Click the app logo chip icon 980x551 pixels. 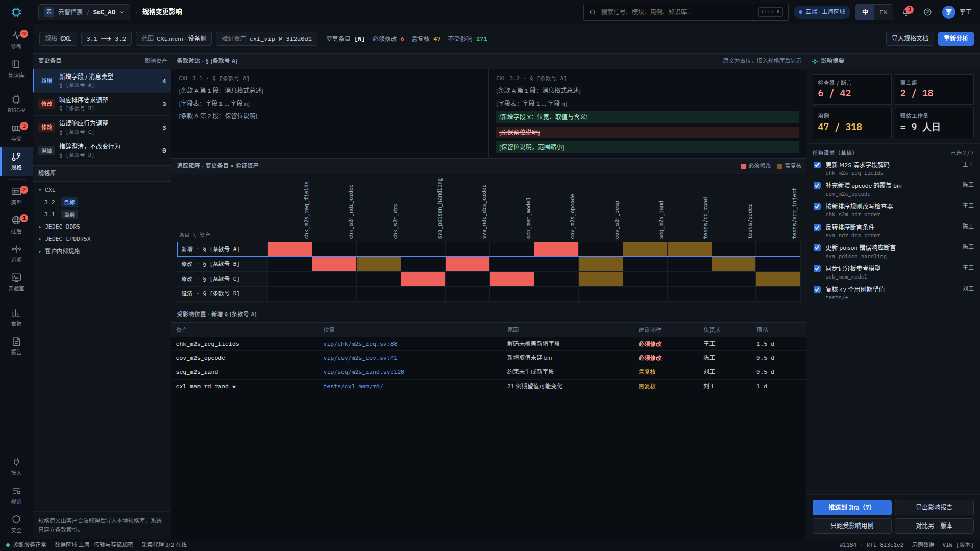point(16,12)
